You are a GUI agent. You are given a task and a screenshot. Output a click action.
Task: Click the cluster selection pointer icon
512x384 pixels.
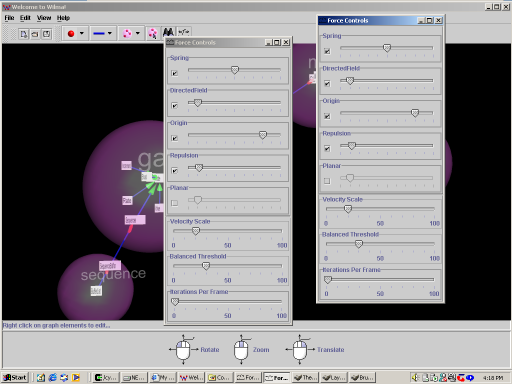[x=153, y=33]
